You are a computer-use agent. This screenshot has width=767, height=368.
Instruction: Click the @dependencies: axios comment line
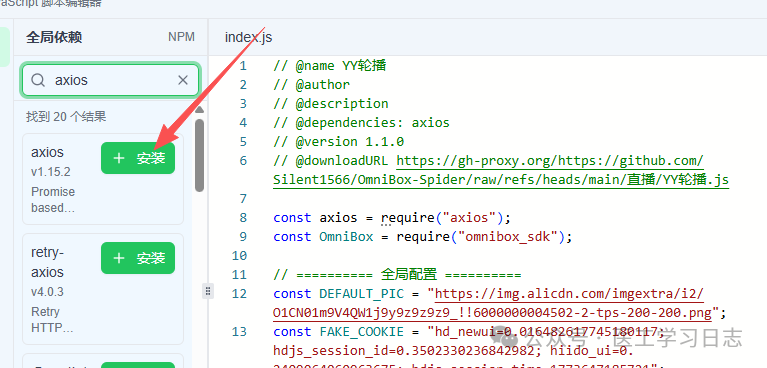[361, 122]
